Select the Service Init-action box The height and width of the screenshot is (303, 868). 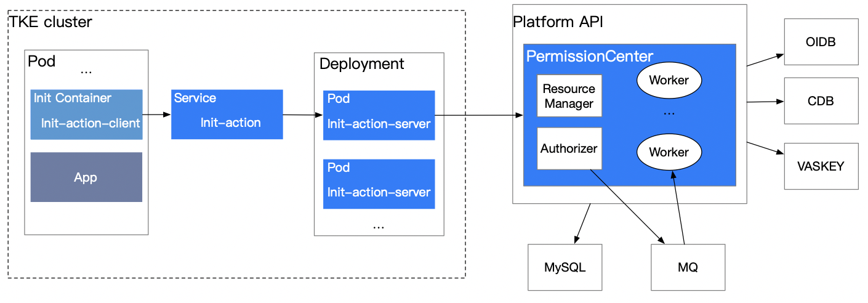tap(227, 115)
